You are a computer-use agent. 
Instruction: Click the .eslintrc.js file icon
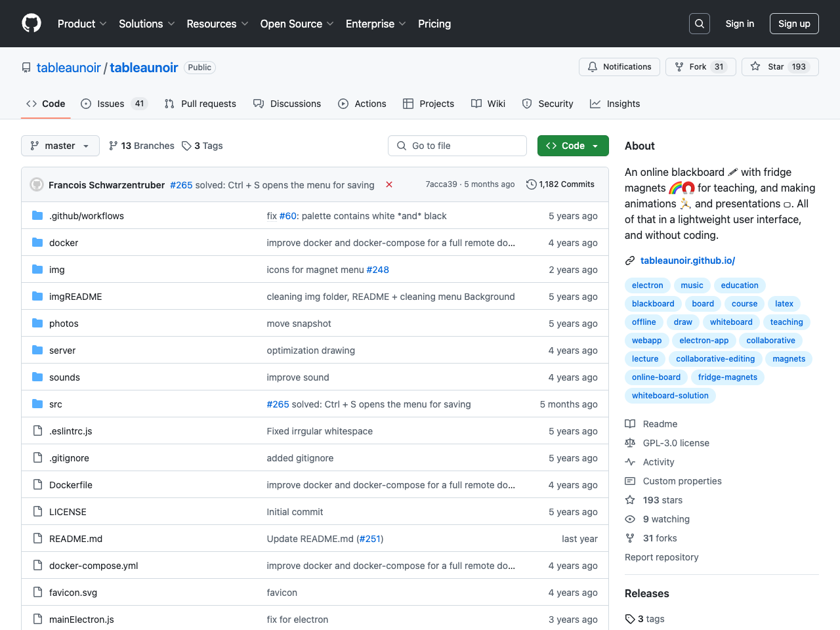(37, 430)
